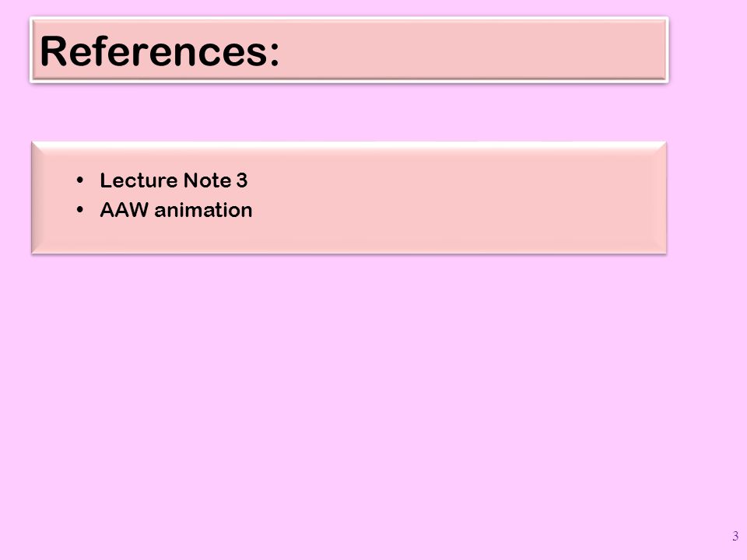Click the lavender margin right of the title box

(708, 50)
